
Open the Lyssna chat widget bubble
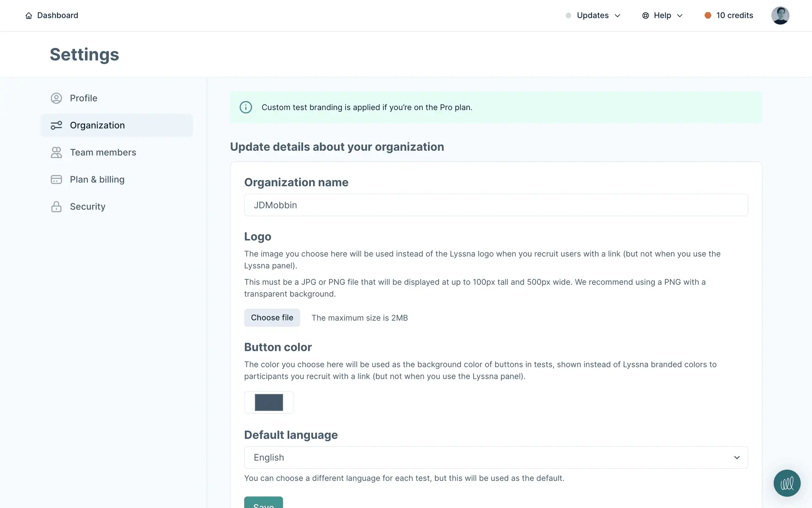[787, 483]
